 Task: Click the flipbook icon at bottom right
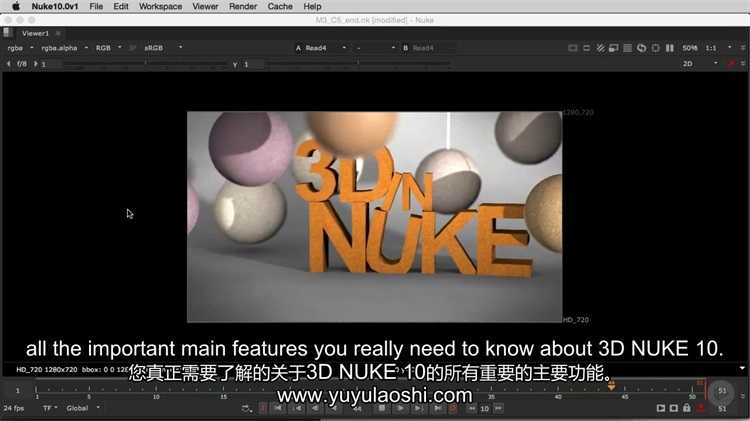tap(661, 409)
